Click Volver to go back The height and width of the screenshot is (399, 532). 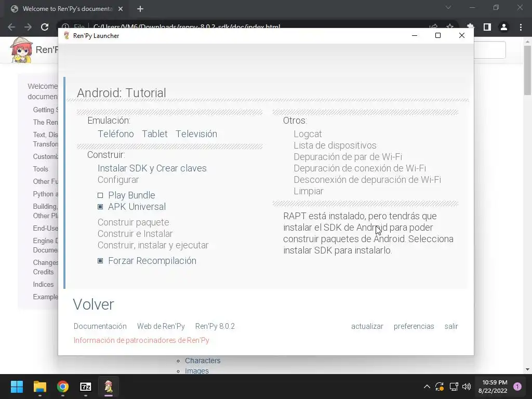[x=94, y=304]
